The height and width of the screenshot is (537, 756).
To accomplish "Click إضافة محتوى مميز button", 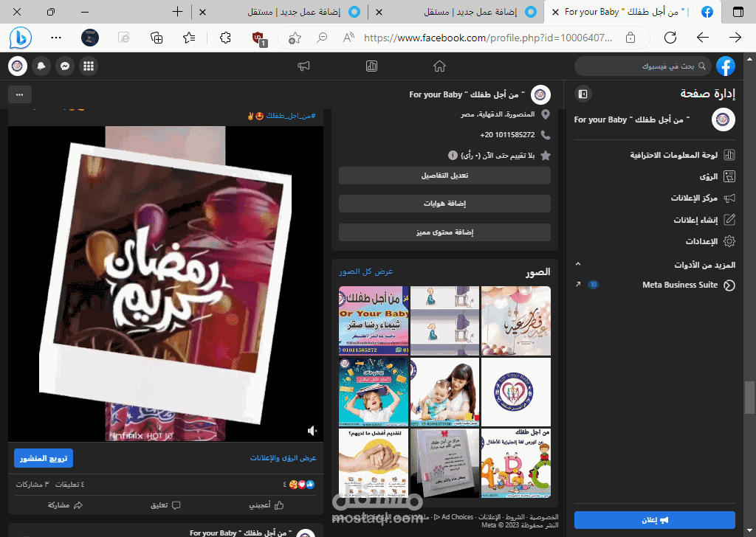I will (x=444, y=232).
